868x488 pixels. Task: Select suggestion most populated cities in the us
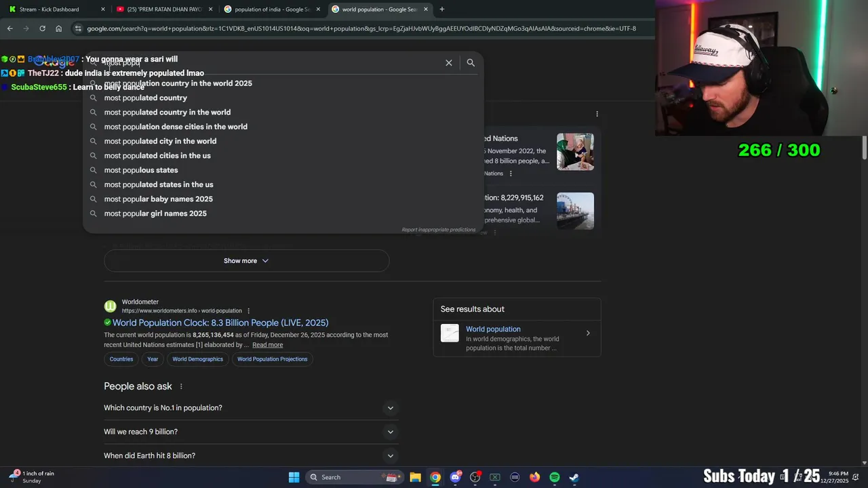[283, 156]
